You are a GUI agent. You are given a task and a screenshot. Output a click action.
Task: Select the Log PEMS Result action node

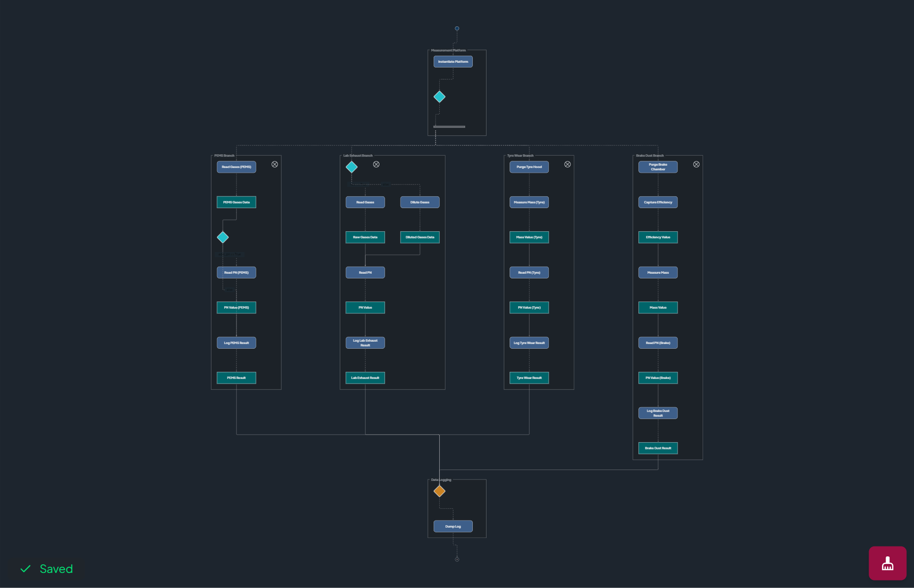pos(236,343)
